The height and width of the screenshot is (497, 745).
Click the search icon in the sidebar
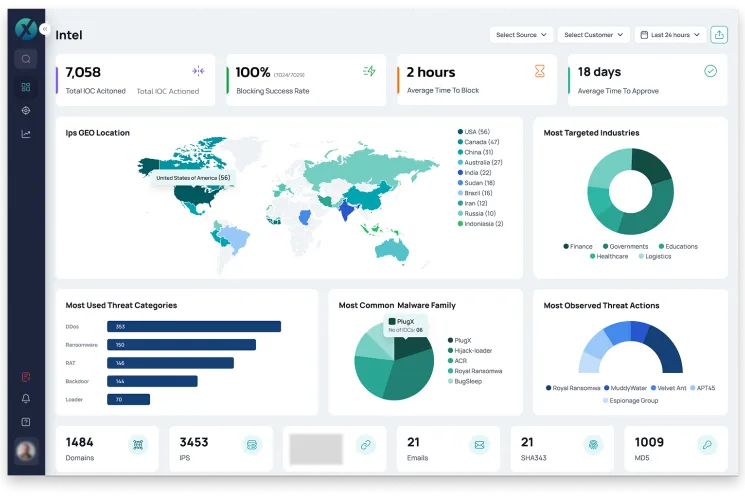coord(26,59)
